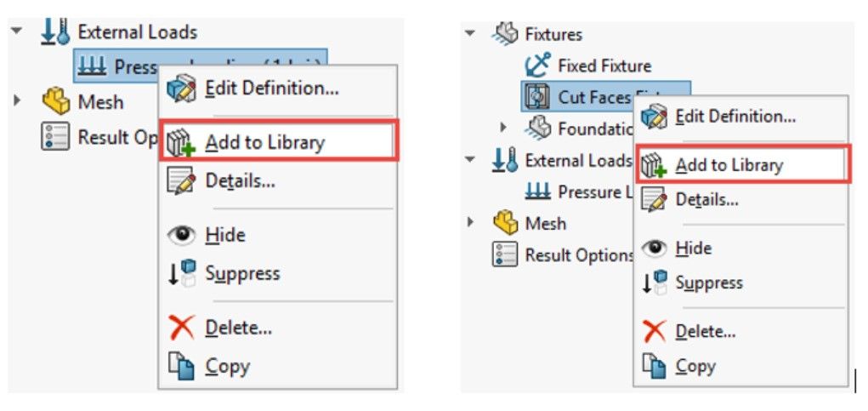Click the Fixed Fixture anchor icon

point(537,66)
